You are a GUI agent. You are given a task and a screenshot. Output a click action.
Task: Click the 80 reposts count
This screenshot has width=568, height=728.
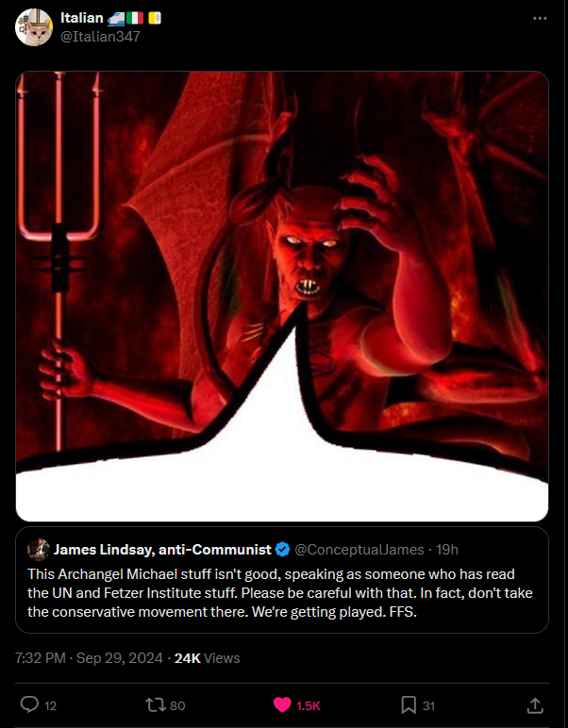[x=177, y=705]
